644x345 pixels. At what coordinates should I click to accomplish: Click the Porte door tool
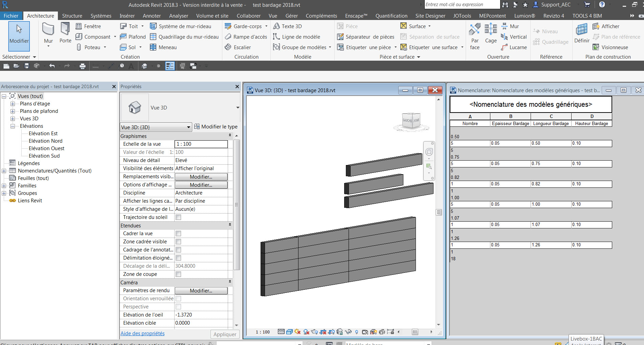[65, 31]
